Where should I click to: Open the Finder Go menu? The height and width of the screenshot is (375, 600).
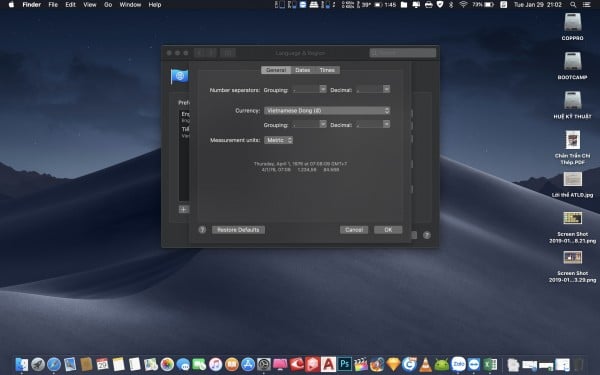pos(108,5)
